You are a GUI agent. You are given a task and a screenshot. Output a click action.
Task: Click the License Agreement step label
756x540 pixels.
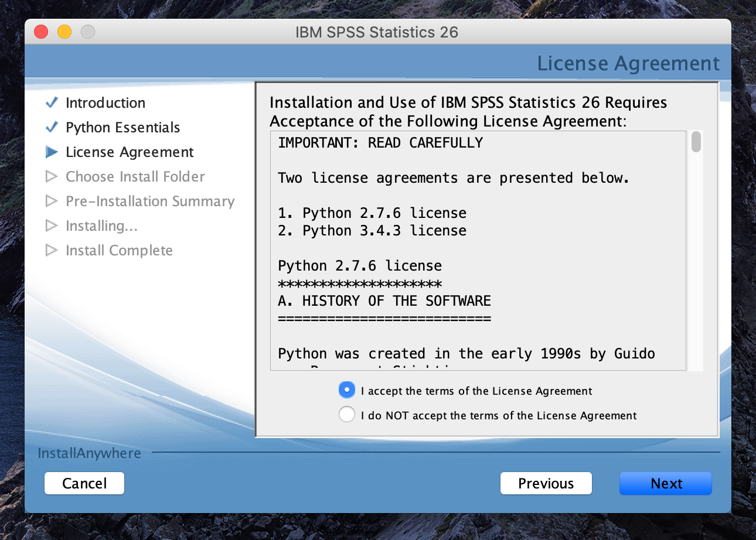point(130,152)
